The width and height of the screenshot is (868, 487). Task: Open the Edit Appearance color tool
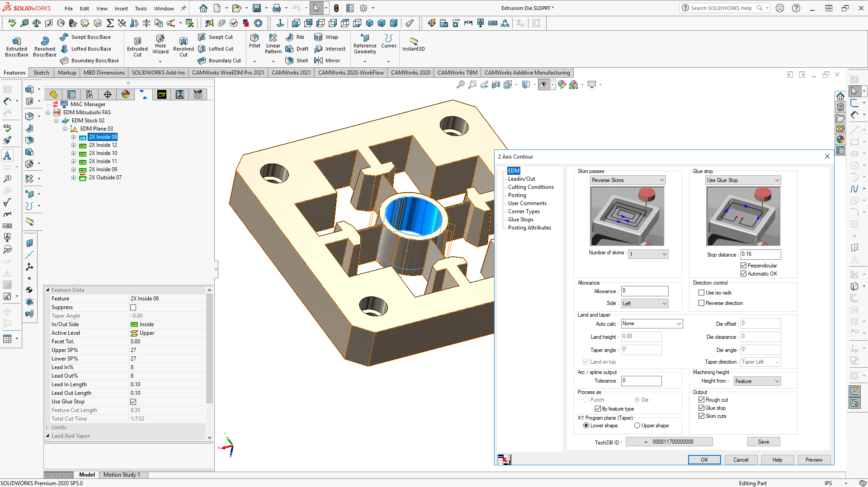coord(562,84)
